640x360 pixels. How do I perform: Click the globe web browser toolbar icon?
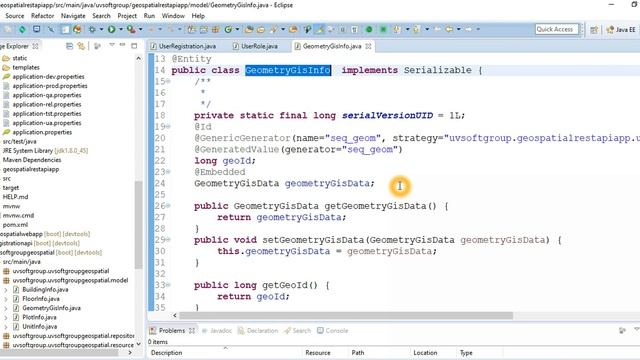click(77, 29)
